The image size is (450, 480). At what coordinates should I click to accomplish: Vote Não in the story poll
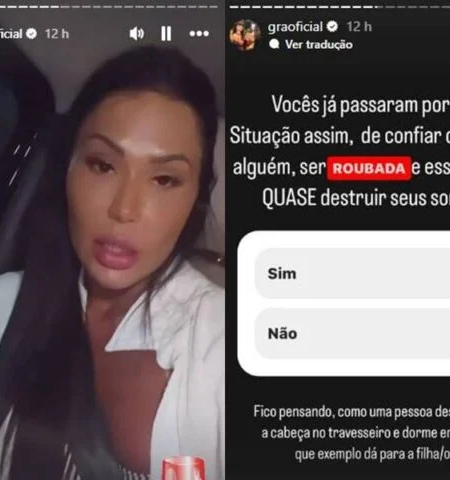[x=352, y=334]
